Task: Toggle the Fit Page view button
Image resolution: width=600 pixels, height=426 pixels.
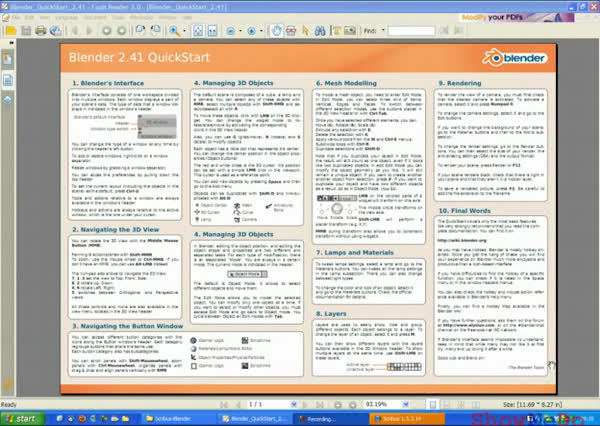Action: [198, 31]
